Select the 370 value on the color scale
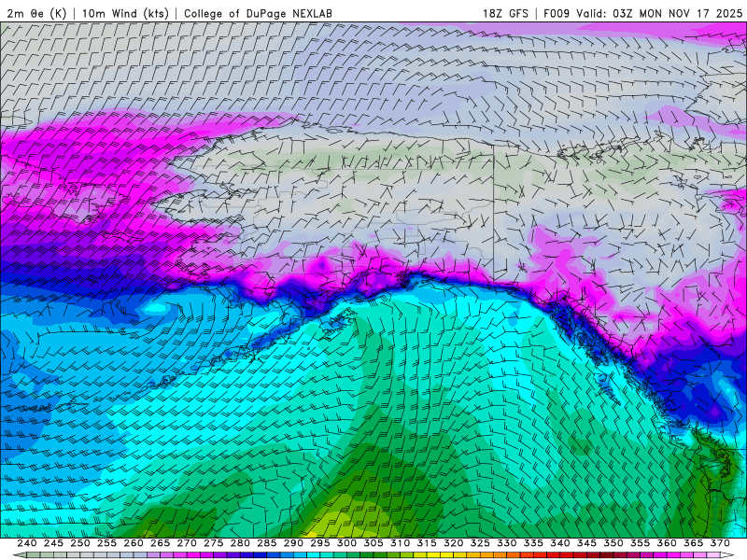The height and width of the screenshot is (560, 747). point(720,543)
